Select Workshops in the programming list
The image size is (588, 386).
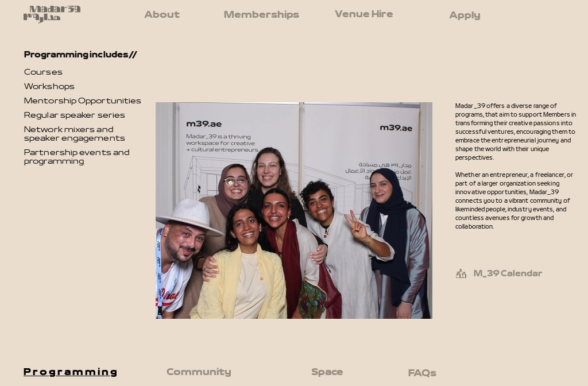(49, 86)
